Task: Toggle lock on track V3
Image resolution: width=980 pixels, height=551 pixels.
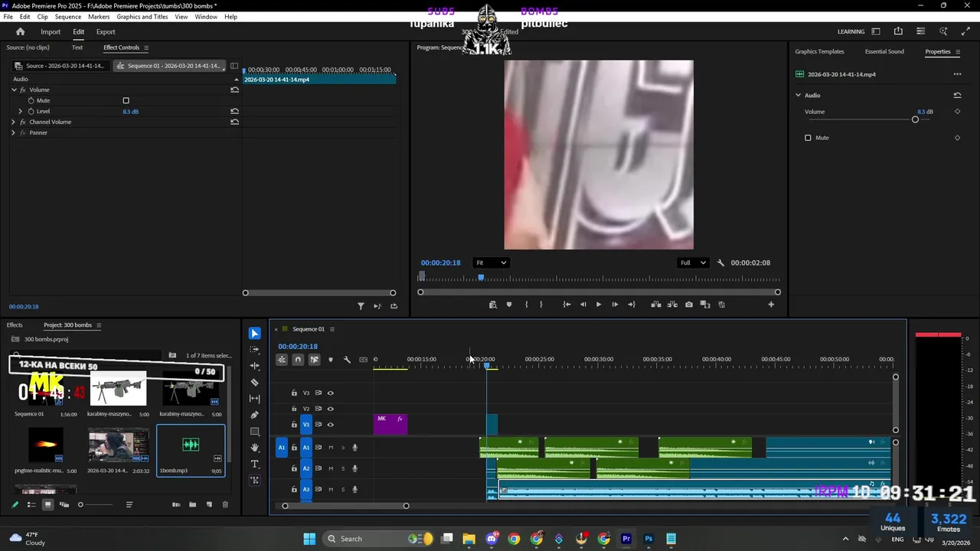Action: (x=294, y=393)
